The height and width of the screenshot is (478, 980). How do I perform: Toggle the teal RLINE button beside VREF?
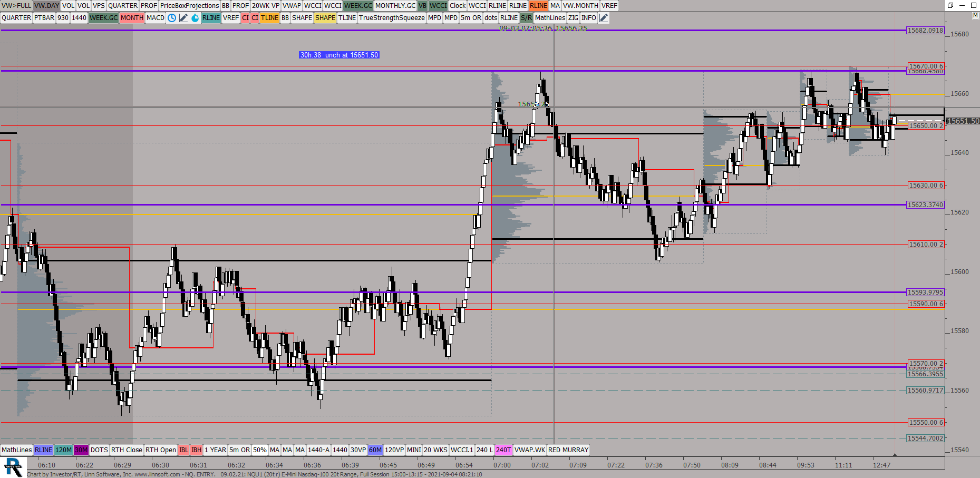pos(211,18)
